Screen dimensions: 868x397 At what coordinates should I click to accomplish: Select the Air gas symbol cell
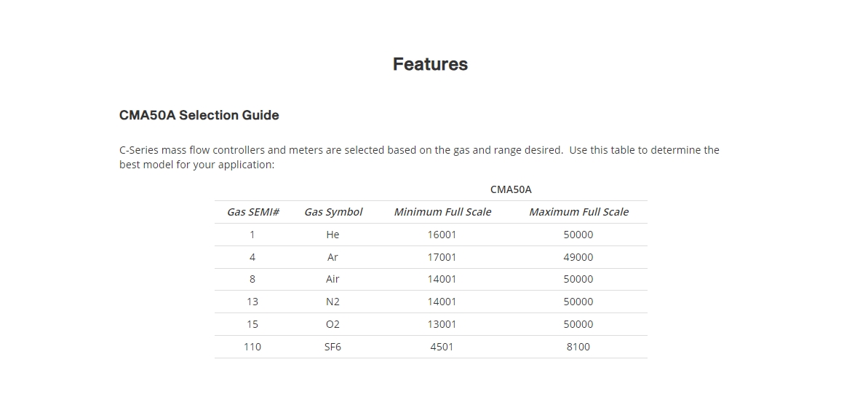(x=333, y=279)
